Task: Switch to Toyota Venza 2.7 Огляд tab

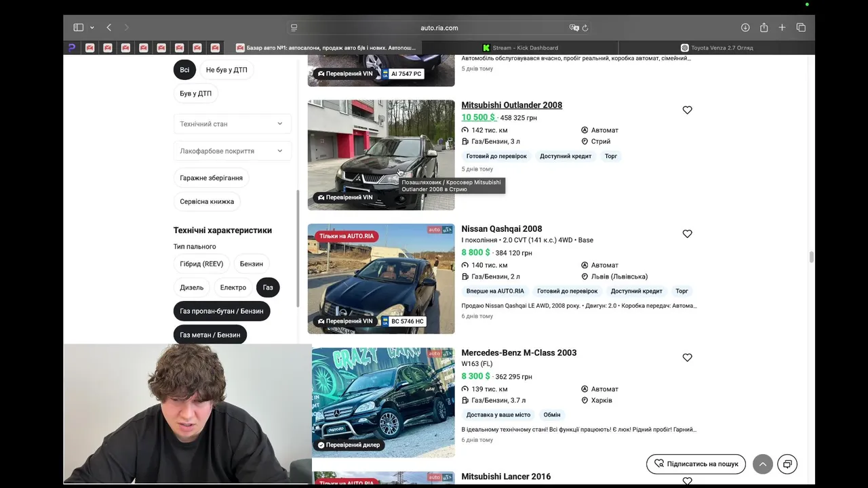Action: [717, 48]
